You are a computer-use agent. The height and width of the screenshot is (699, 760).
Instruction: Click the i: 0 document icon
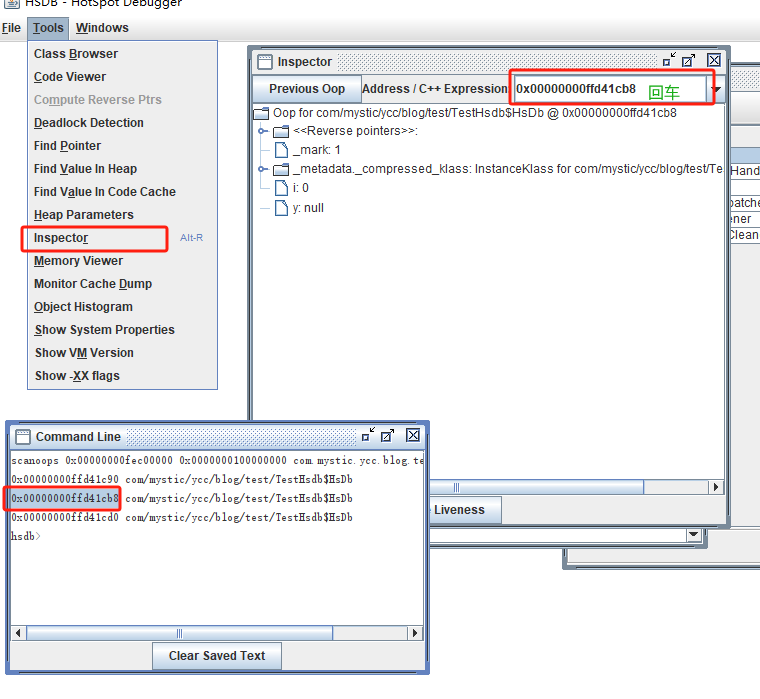[281, 188]
